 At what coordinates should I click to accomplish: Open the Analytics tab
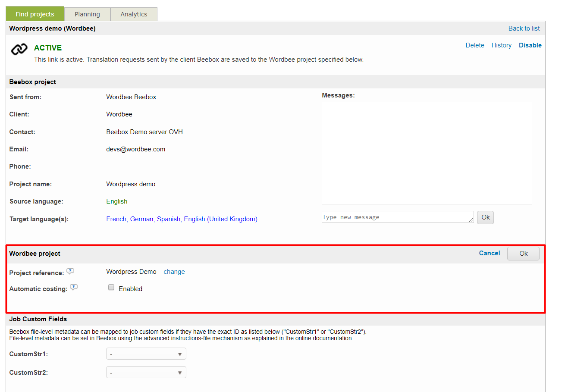[x=134, y=14]
